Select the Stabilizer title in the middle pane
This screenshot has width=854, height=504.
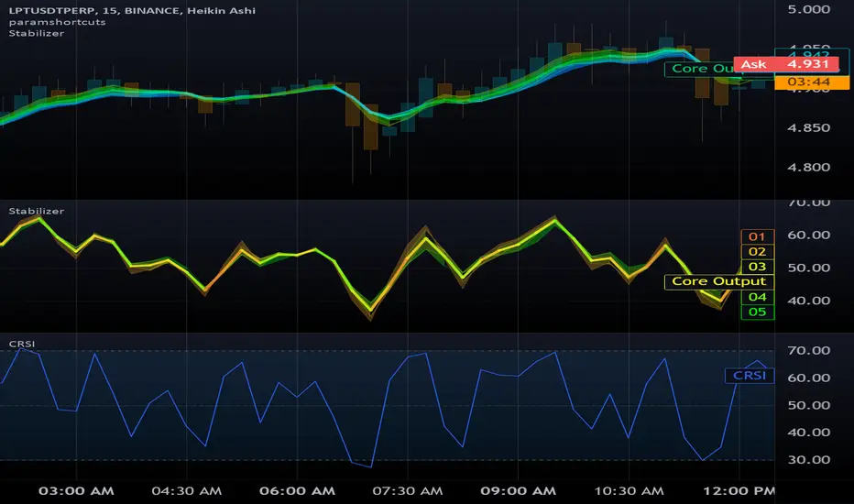coord(29,212)
